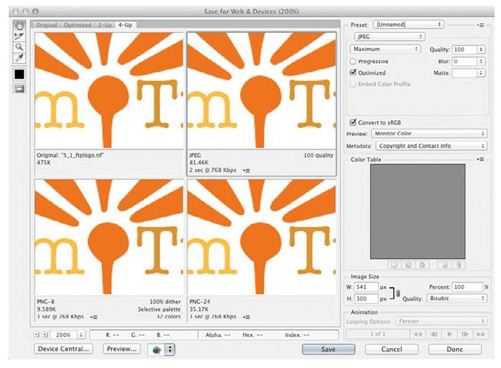Click the Width 541 input field
This screenshot has height=368, width=501.
click(x=366, y=287)
